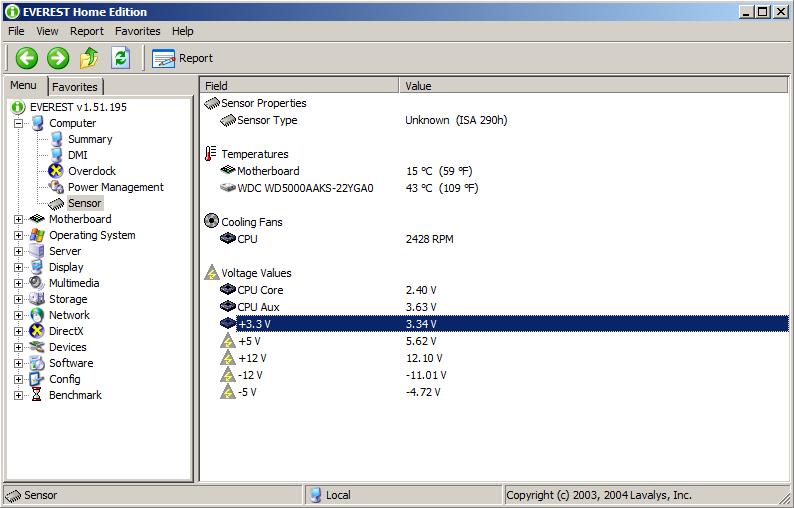The width and height of the screenshot is (794, 508).
Task: Click the Computer monitor icon in tree
Action: coord(37,123)
